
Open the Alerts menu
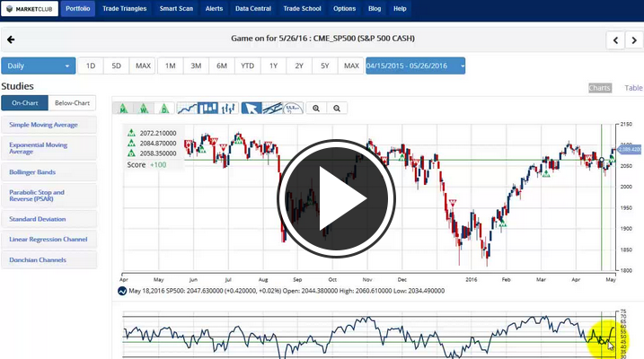(x=214, y=9)
